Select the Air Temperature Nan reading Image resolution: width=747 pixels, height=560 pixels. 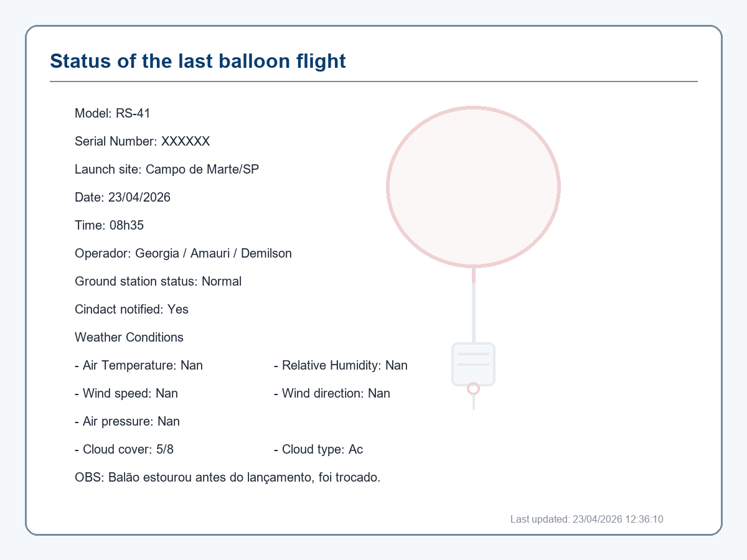[139, 365]
